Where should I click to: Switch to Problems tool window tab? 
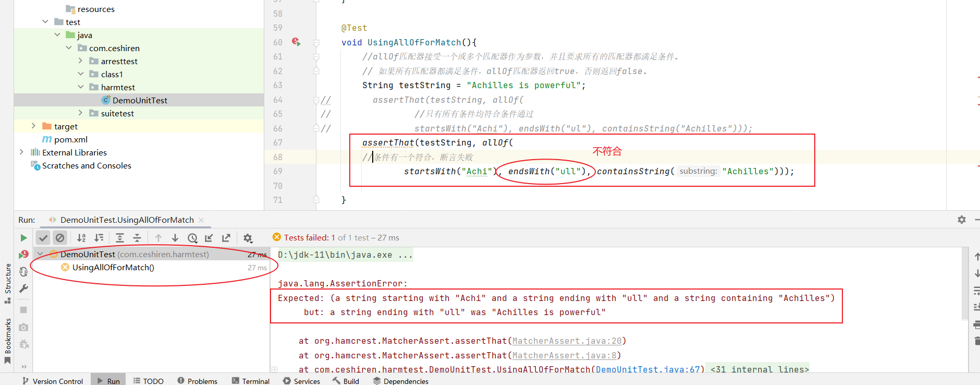pos(197,381)
